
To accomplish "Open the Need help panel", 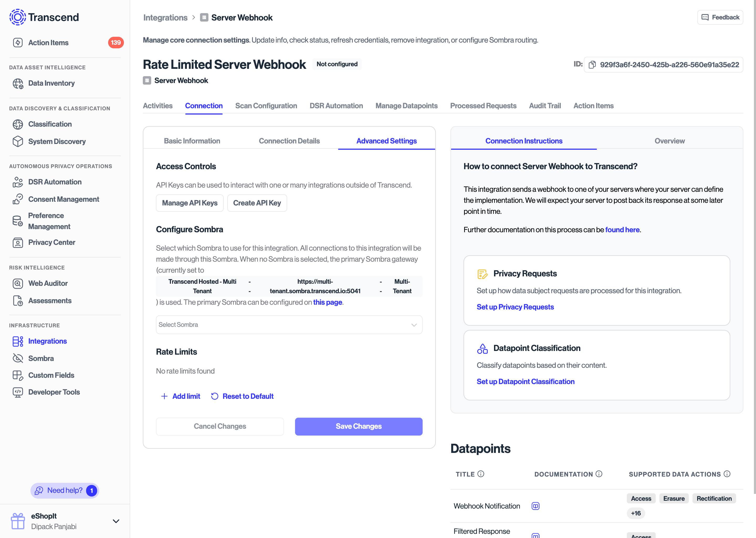I will tap(64, 491).
